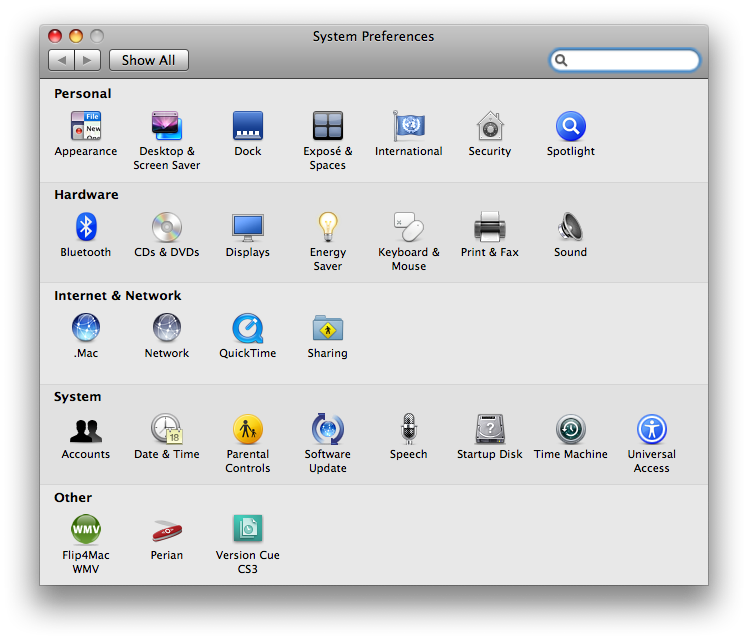Open the Version Cue CS3 pane
Image resolution: width=748 pixels, height=640 pixels.
click(x=248, y=530)
